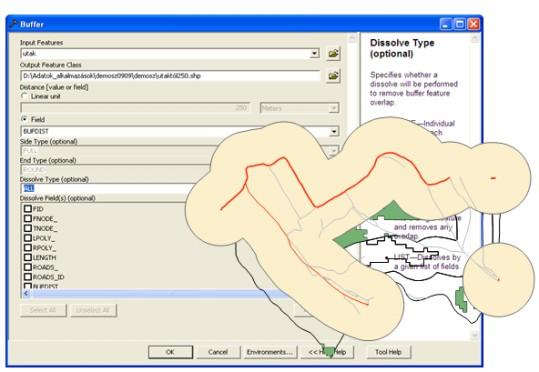Check the LENGTH dissolve field box
The width and height of the screenshot is (539, 372).
[x=28, y=258]
